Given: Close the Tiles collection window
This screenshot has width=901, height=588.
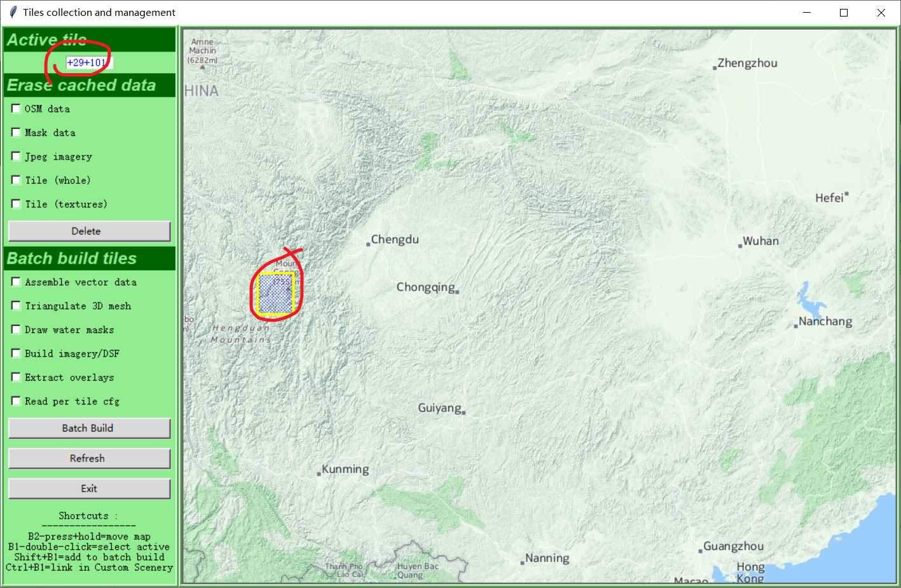Looking at the screenshot, I should (x=881, y=13).
